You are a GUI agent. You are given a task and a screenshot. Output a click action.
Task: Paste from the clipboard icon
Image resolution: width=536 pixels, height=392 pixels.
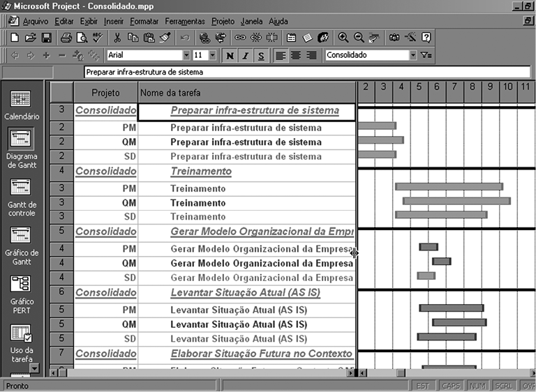coord(149,38)
